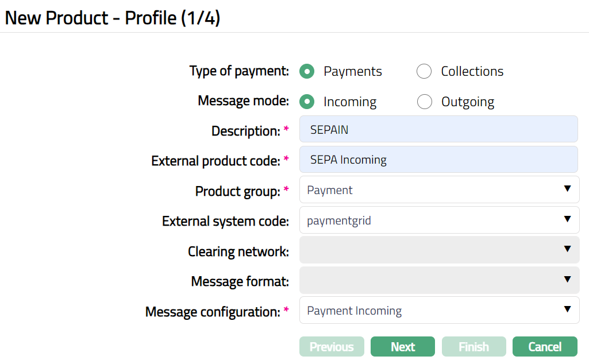Select the Payments radio button
Image resolution: width=589 pixels, height=364 pixels.
click(x=307, y=71)
